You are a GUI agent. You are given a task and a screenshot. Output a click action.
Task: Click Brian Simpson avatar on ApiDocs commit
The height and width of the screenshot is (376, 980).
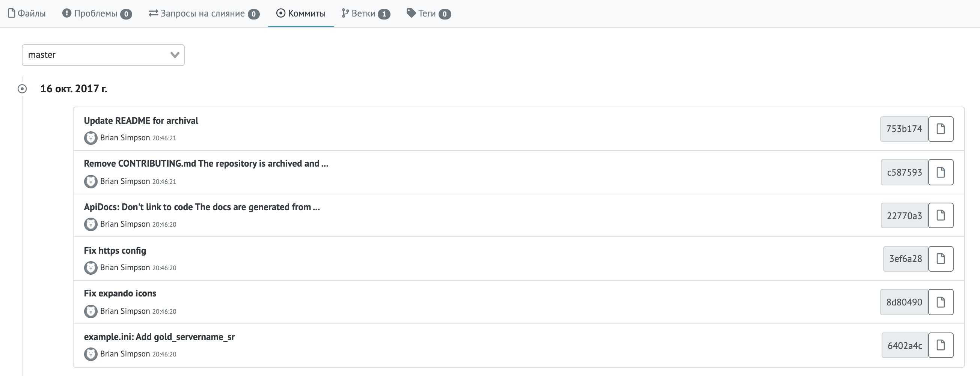tap(90, 224)
